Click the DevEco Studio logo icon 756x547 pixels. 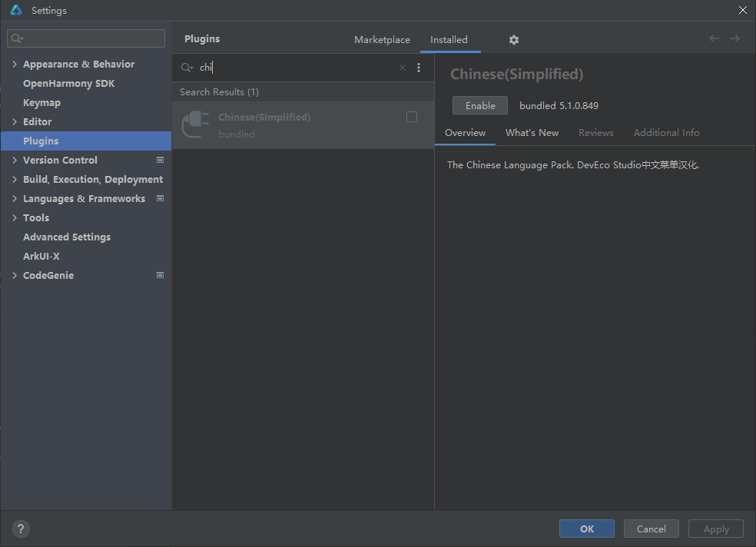point(16,10)
